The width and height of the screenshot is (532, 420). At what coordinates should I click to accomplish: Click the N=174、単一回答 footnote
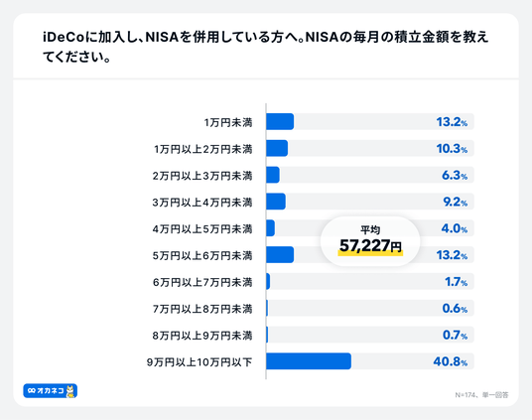pyautogui.click(x=481, y=395)
